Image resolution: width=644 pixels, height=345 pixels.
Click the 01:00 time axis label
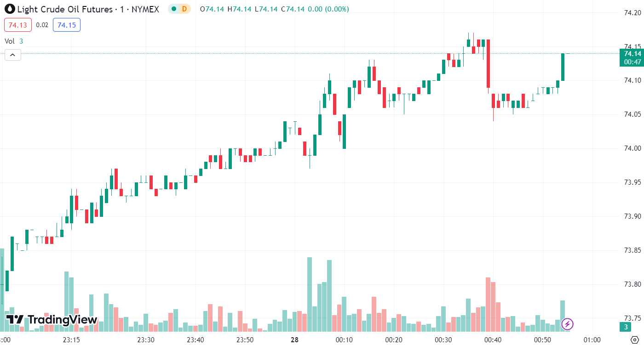tap(592, 340)
